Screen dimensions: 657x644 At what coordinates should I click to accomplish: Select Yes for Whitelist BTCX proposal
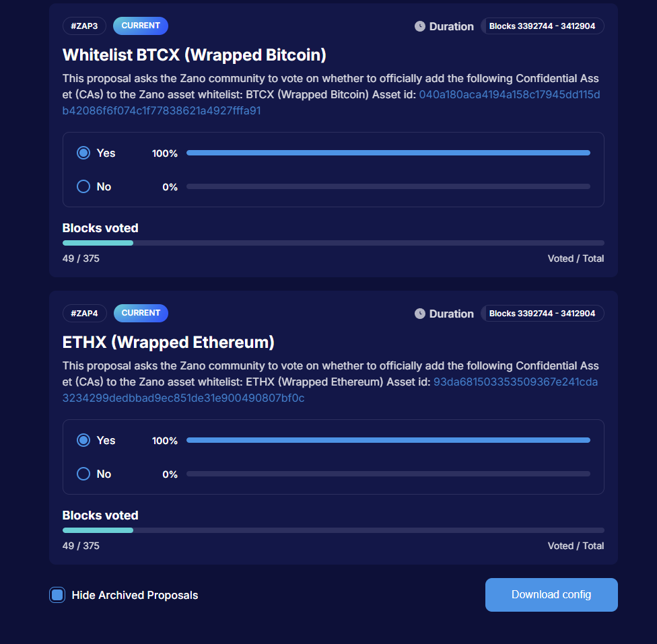(83, 153)
